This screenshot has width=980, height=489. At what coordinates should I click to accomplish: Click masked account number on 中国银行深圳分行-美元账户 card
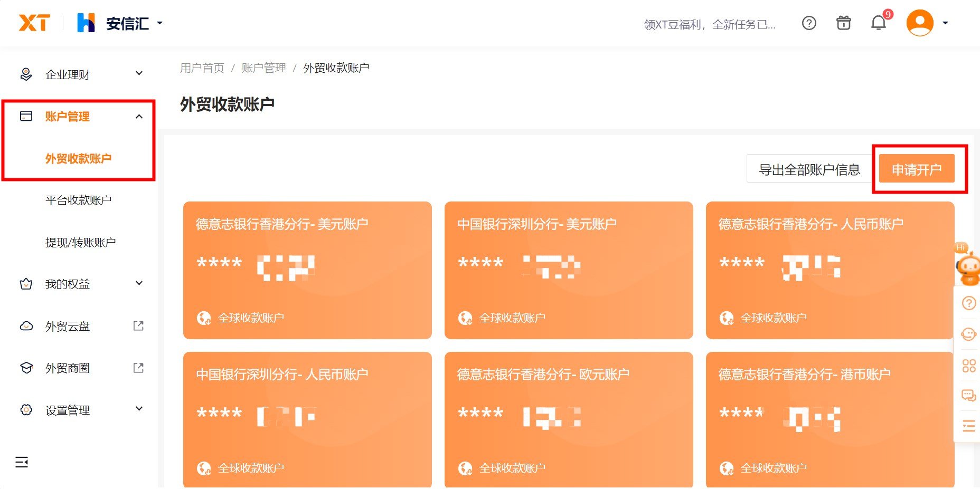pyautogui.click(x=520, y=266)
